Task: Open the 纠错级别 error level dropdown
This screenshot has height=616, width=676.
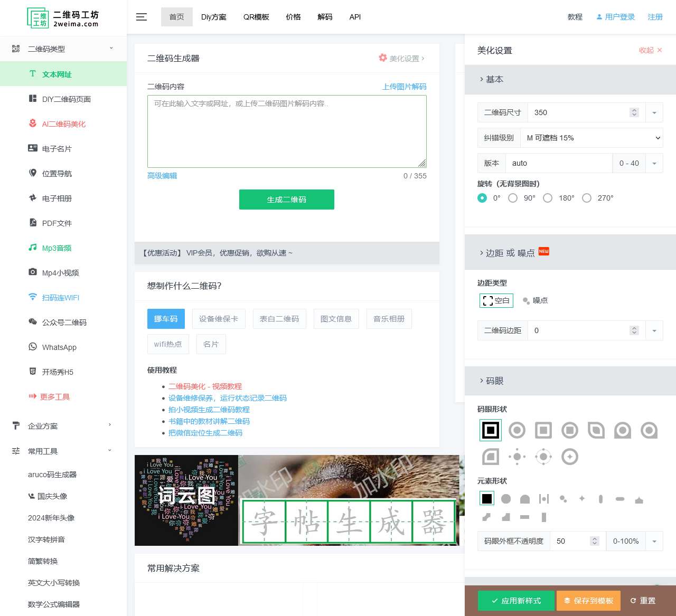Action: (591, 138)
